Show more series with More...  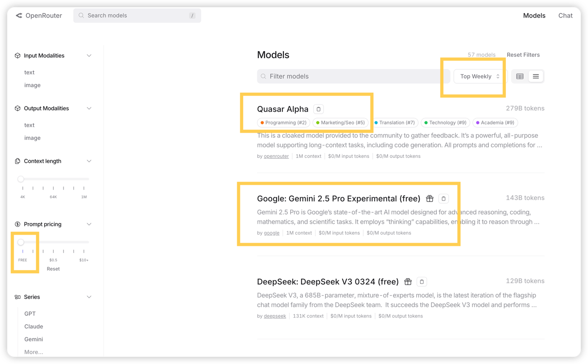(34, 352)
